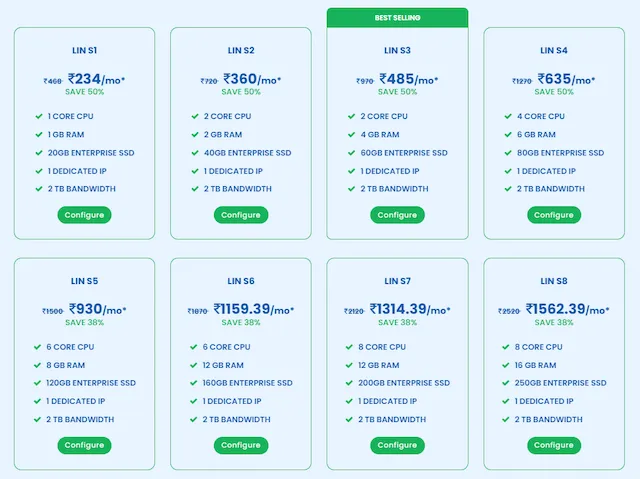Configure the best selling LIN S3 plan
This screenshot has width=640, height=479.
point(397,215)
